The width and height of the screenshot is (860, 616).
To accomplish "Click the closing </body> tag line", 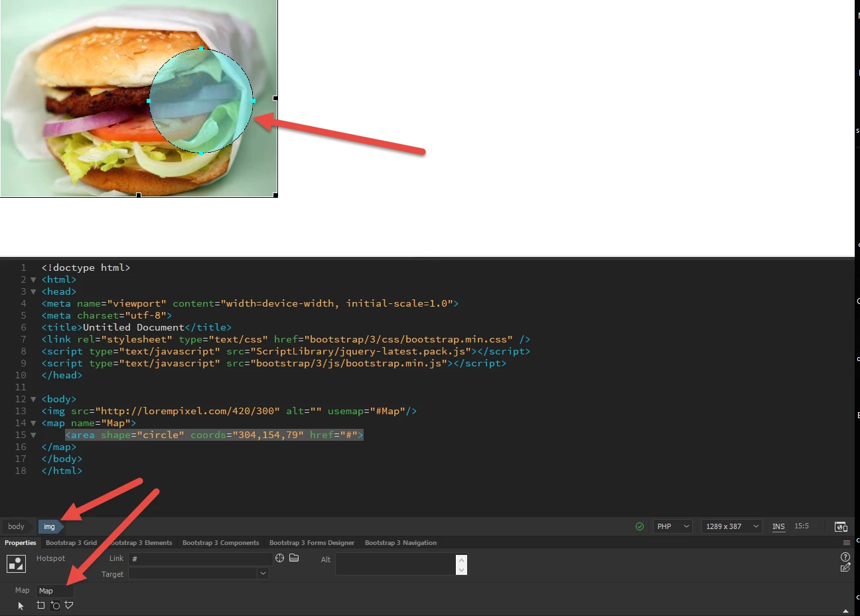I will point(62,459).
